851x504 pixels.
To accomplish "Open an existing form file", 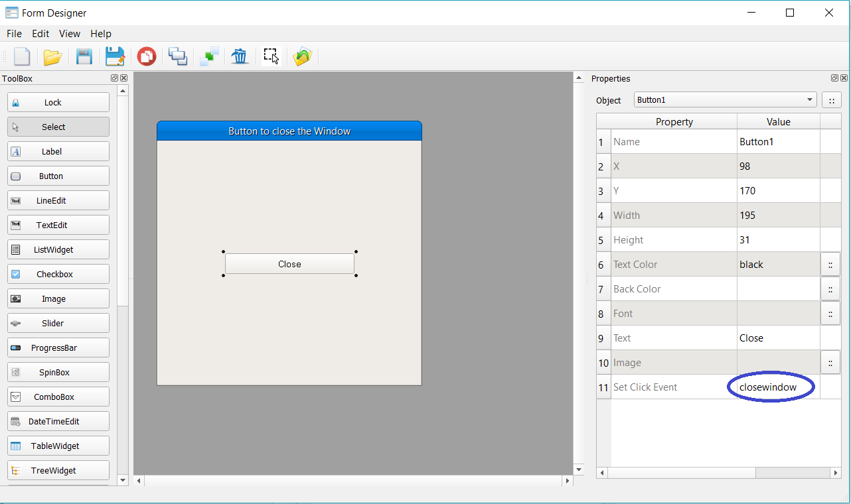I will pos(52,56).
